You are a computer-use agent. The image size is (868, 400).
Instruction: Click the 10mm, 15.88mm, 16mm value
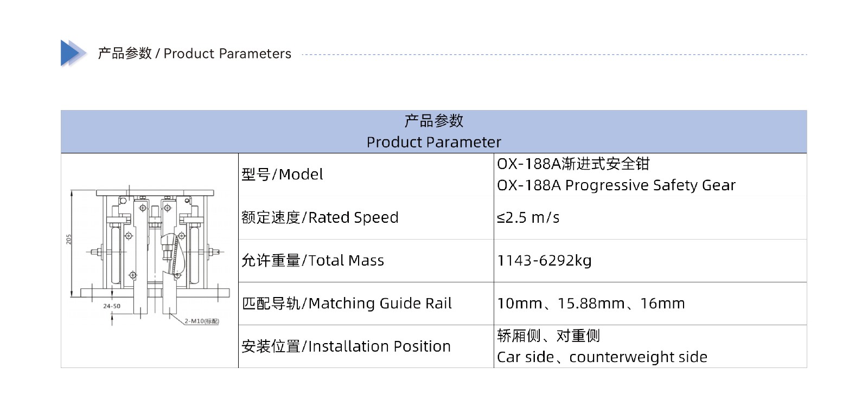[591, 304]
